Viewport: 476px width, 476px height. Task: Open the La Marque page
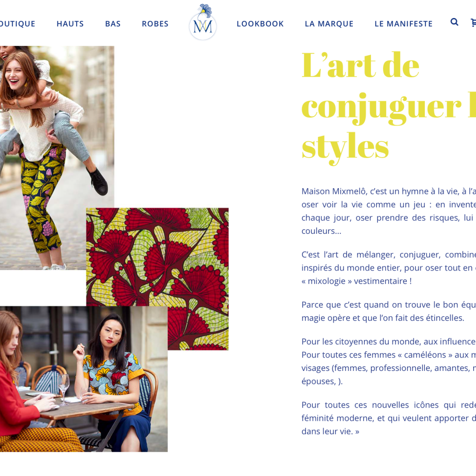(x=329, y=24)
